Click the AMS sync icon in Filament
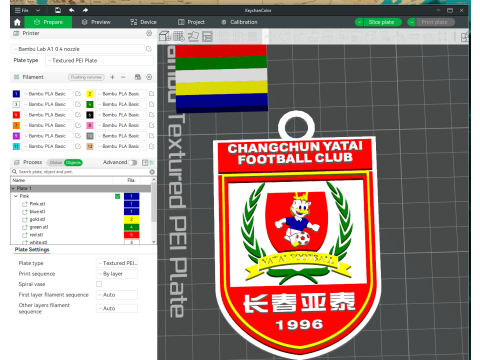 (x=138, y=77)
